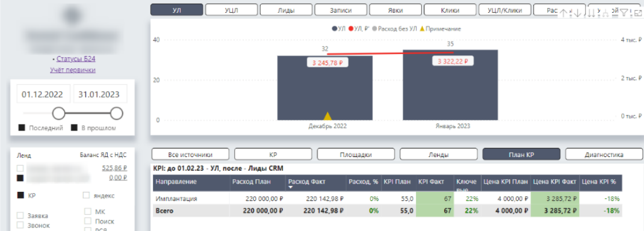The image size is (644, 231).
Task: Switch to the КР table tab
Action: pos(273,154)
